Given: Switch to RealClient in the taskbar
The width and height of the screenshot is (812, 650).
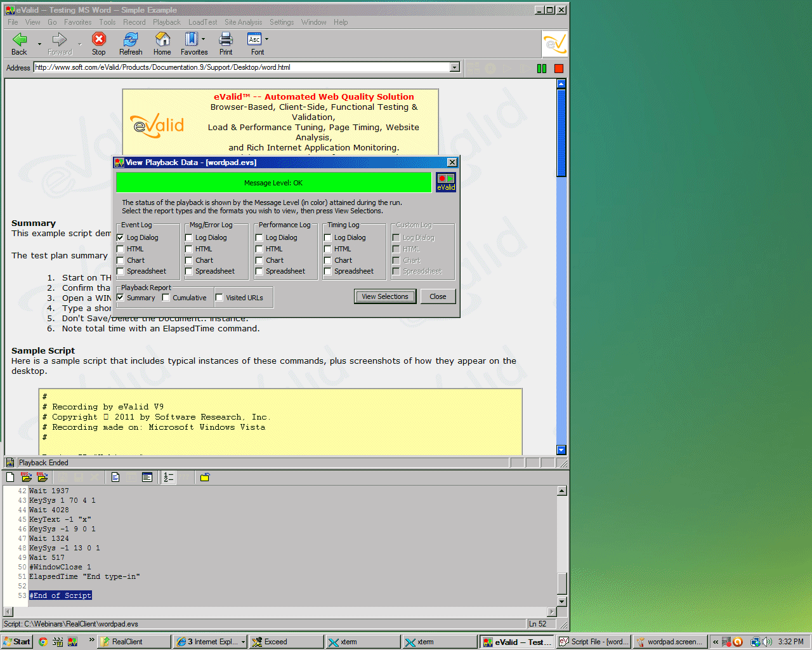Looking at the screenshot, I should [x=134, y=642].
